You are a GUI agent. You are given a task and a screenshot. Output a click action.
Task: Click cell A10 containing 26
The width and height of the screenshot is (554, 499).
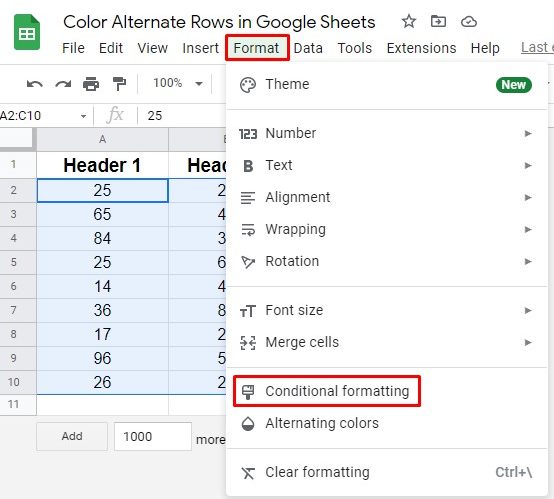tap(102, 382)
